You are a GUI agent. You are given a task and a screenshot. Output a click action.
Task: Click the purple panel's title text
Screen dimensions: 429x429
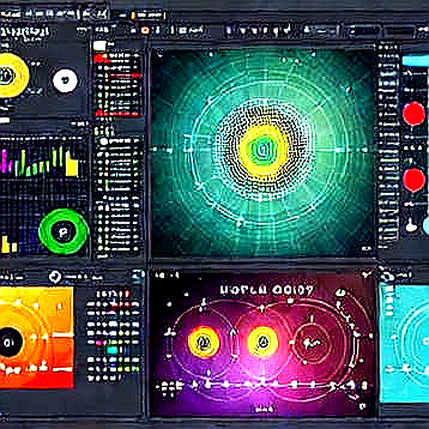coord(267,290)
